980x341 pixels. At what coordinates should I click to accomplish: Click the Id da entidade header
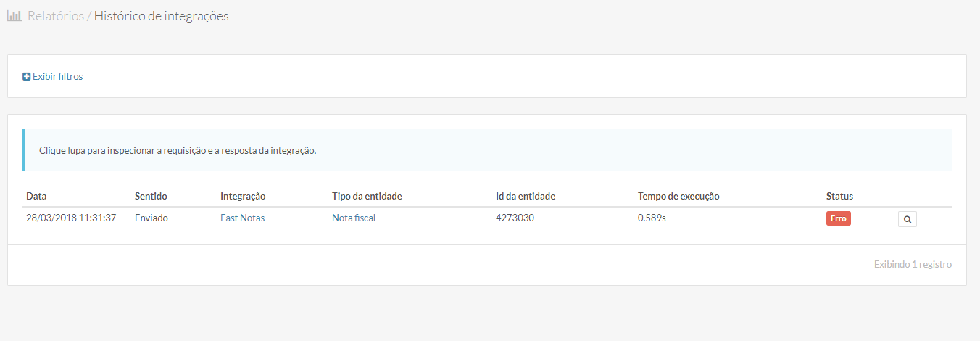coord(526,196)
